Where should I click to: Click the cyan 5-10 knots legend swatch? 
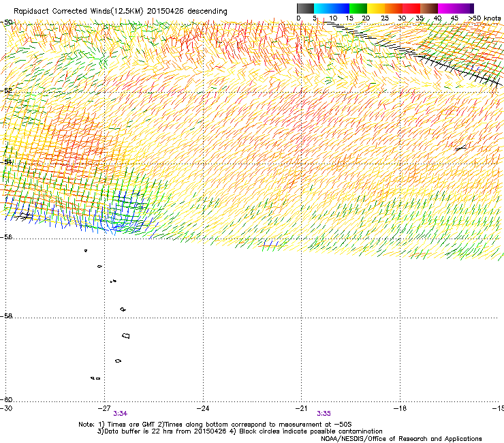coord(323,8)
